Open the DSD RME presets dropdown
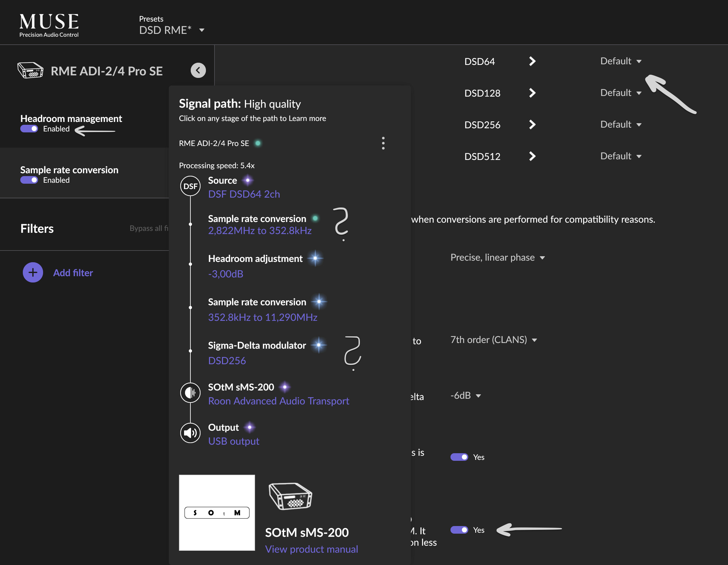 coord(172,30)
